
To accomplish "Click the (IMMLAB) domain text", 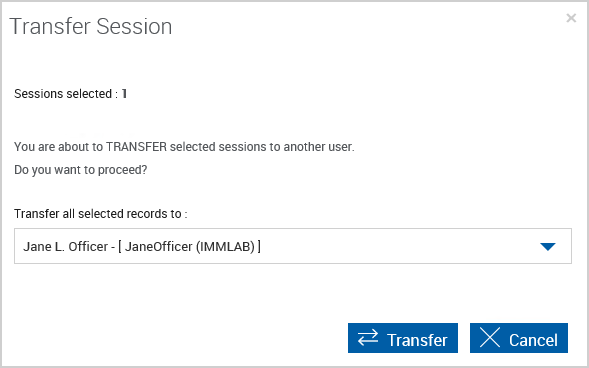I will tap(225, 247).
